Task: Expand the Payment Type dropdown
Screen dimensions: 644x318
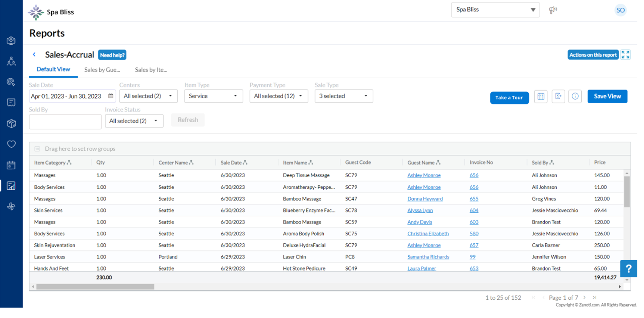Action: pyautogui.click(x=278, y=96)
